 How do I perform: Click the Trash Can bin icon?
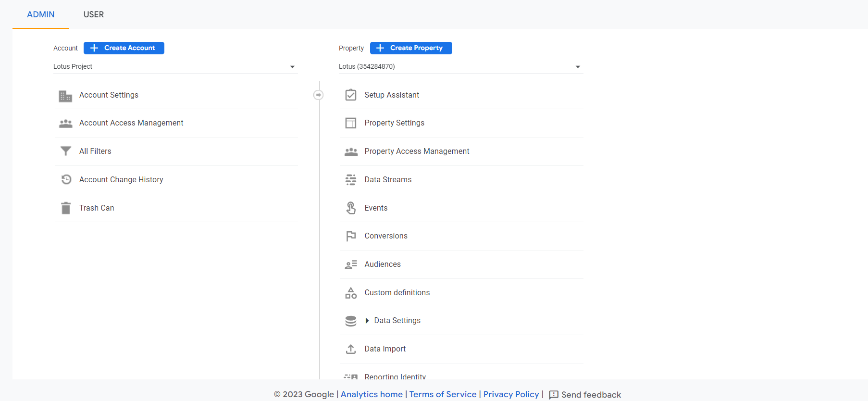[66, 208]
